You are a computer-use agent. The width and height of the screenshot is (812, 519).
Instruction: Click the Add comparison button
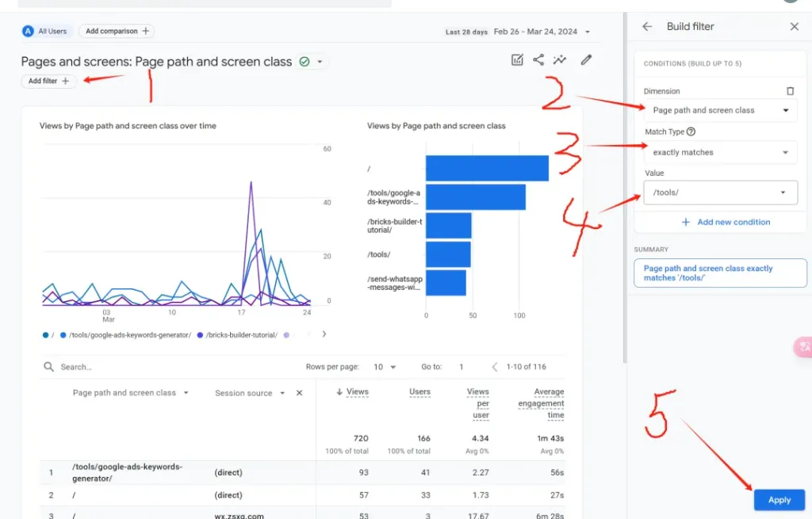click(x=117, y=31)
